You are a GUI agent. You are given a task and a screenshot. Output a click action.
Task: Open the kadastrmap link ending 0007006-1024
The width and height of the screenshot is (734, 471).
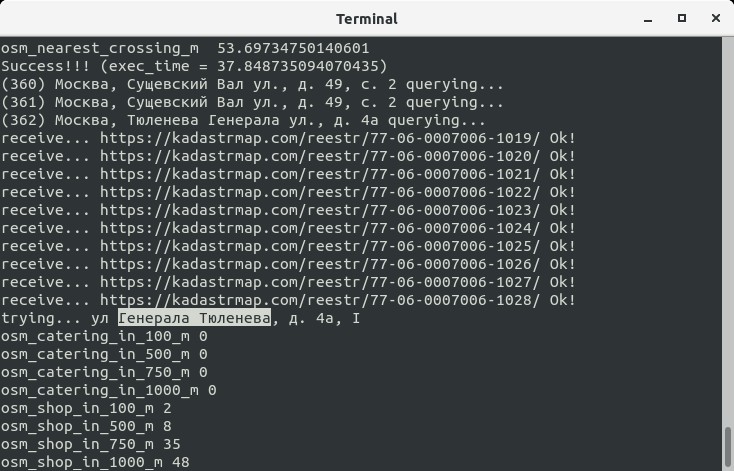pos(320,228)
